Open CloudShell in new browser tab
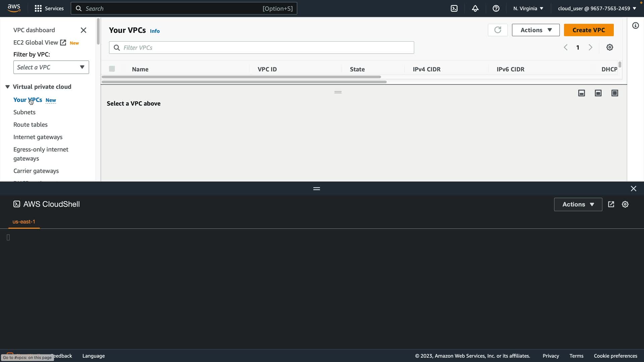The height and width of the screenshot is (362, 644). tap(611, 204)
